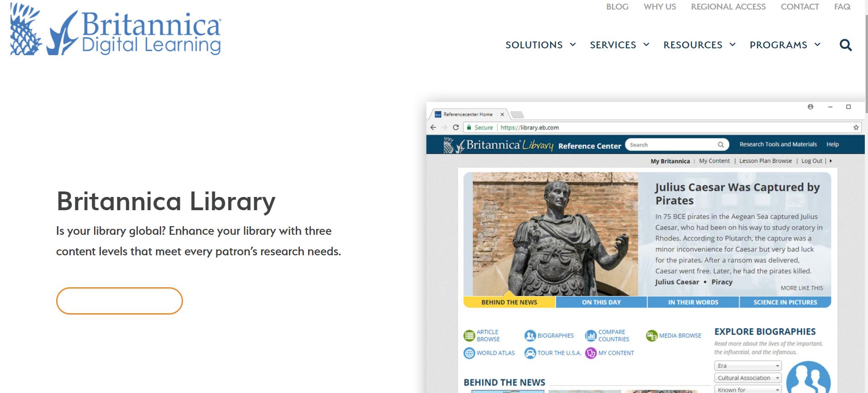
Task: Click the Tour the U.S.A. bus icon
Action: tap(530, 353)
